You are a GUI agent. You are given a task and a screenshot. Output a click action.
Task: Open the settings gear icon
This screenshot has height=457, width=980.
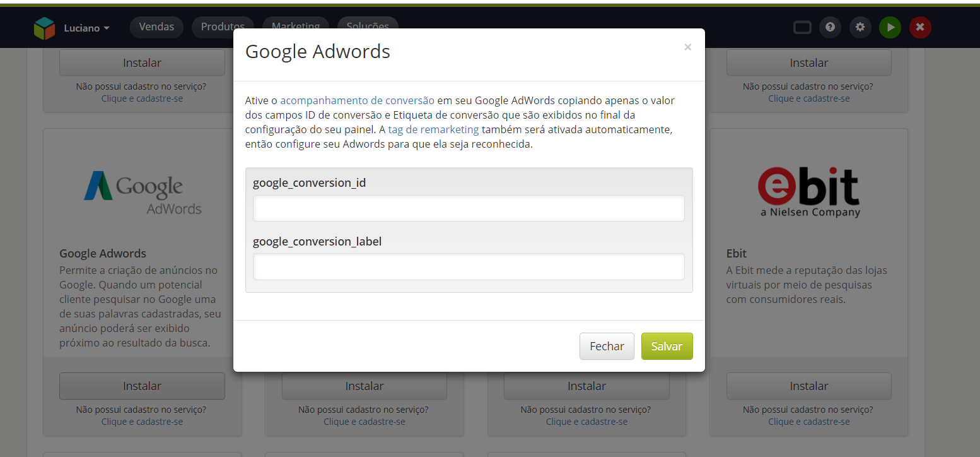click(860, 27)
